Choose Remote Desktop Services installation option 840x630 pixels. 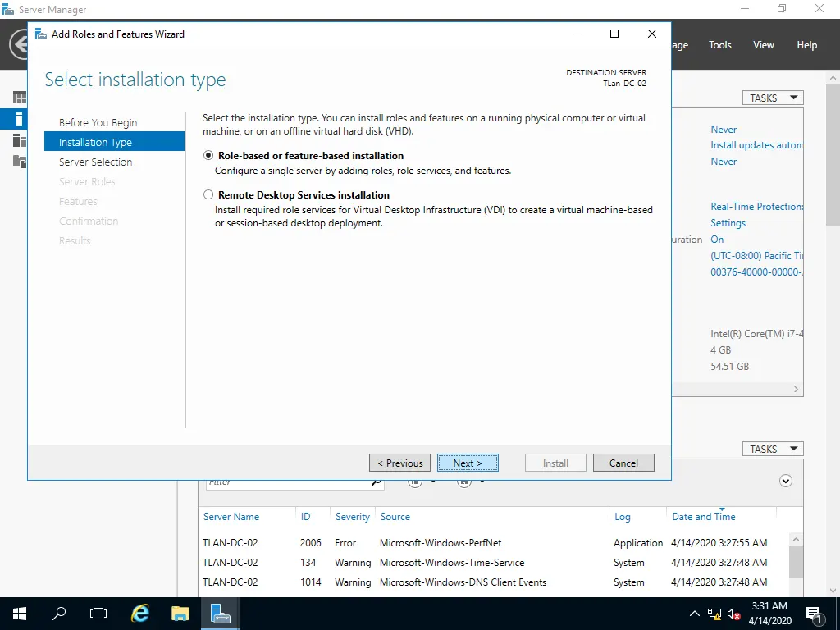pyautogui.click(x=208, y=194)
